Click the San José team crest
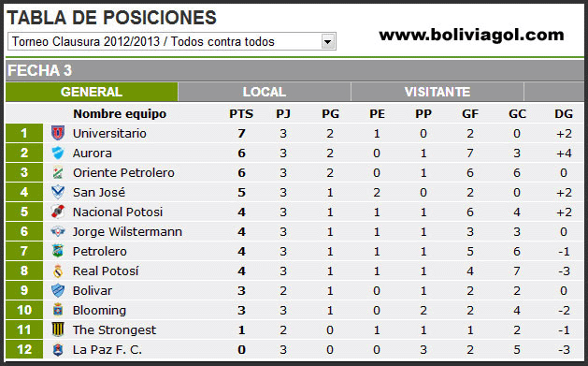 58,192
